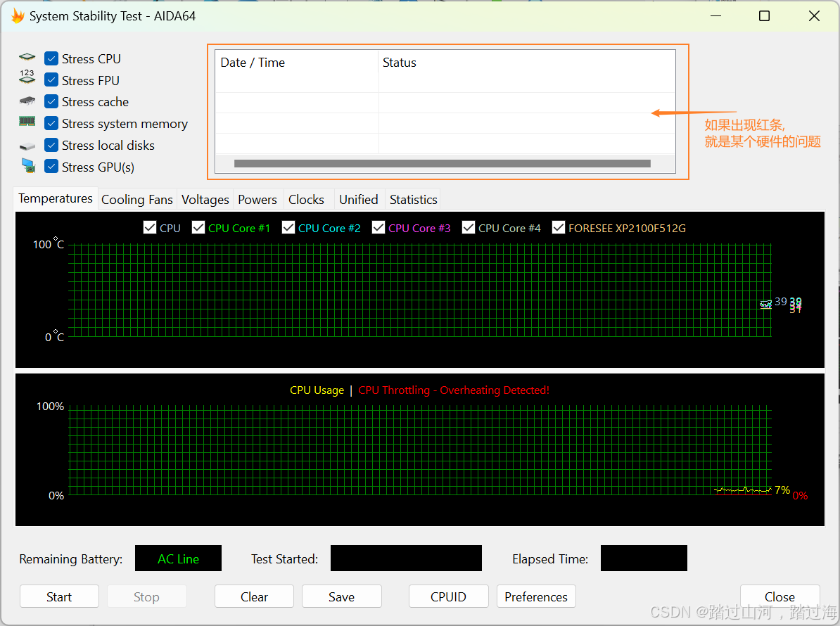Open Preferences dialog
Viewport: 840px width, 626px height.
click(536, 596)
